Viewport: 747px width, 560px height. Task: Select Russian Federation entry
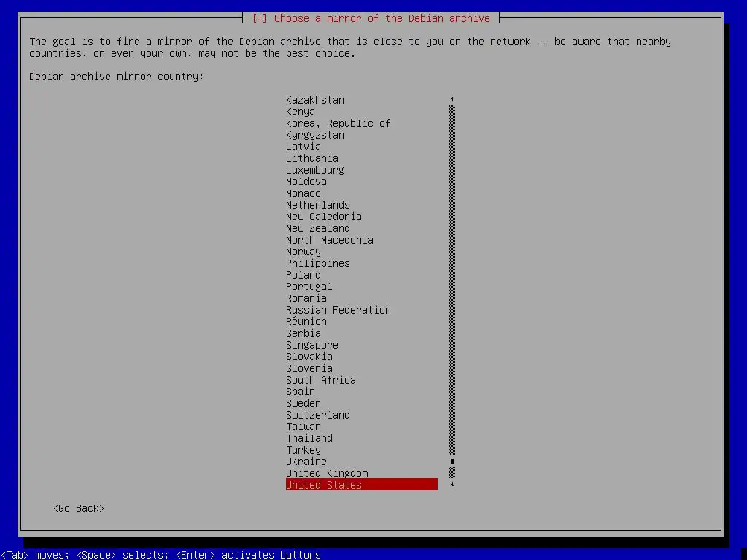coord(338,310)
